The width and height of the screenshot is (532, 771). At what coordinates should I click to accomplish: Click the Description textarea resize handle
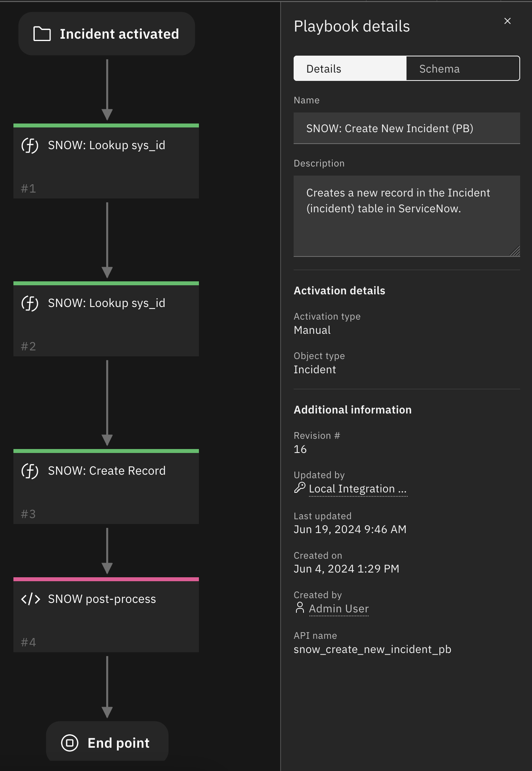click(515, 251)
